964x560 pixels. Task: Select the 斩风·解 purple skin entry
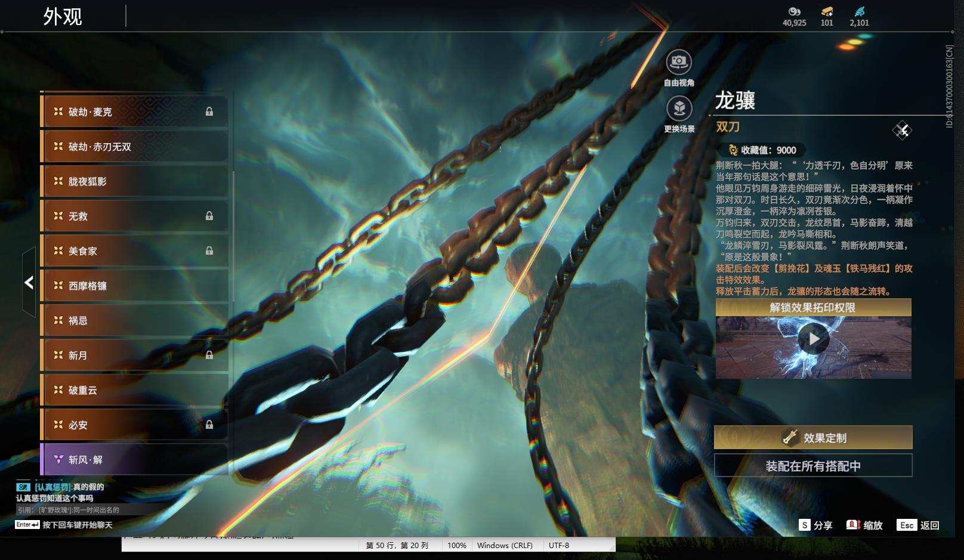[x=134, y=459]
